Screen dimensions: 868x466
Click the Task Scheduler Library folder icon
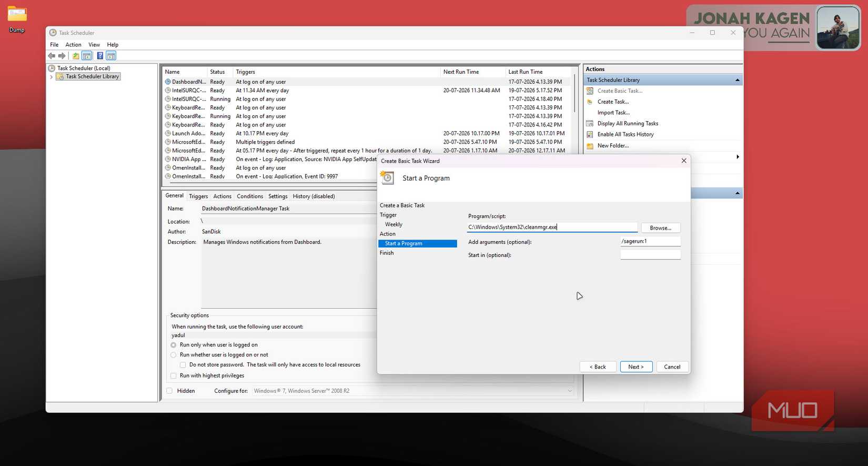60,77
